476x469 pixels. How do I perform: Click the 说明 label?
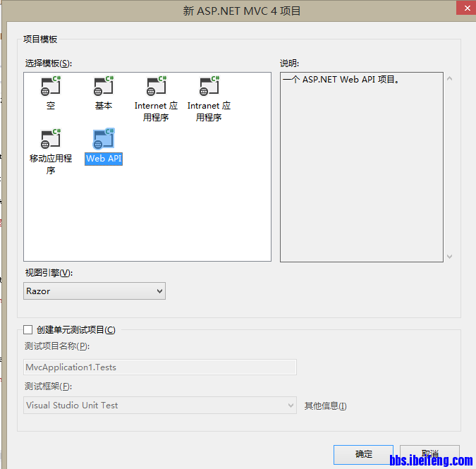[x=289, y=63]
